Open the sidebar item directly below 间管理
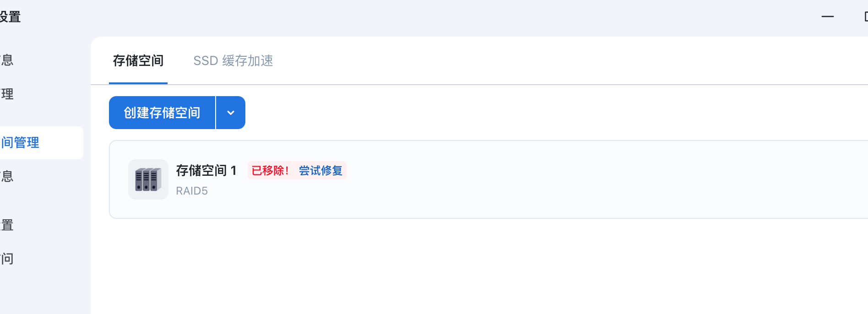The image size is (868, 314). [7, 176]
